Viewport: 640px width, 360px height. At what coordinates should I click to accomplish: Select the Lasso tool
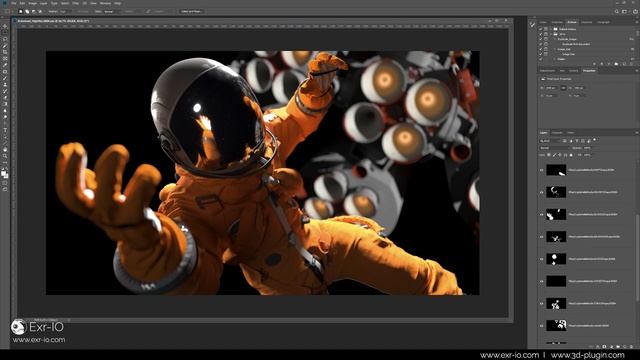pos(5,39)
